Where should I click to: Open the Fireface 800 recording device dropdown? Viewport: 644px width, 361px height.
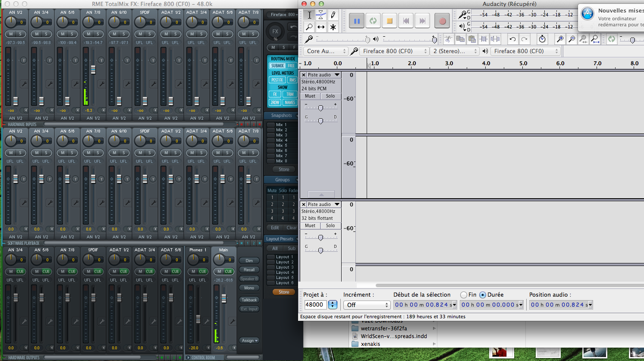coord(394,51)
